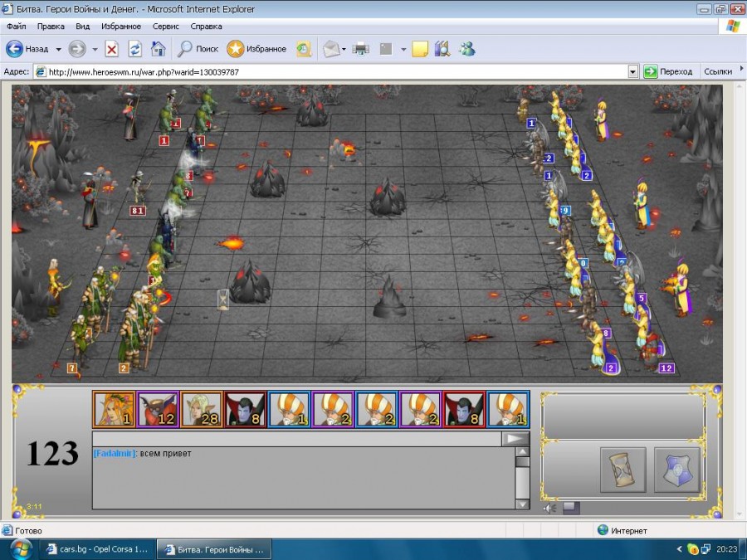Viewport: 747px width, 560px height.
Task: Switch to cars.bg Opel Corsa taskbar window
Action: (97, 549)
